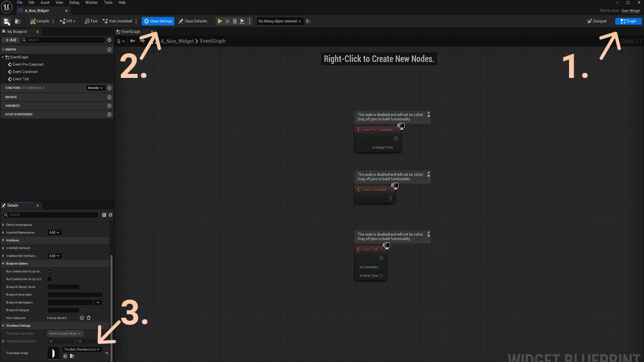The height and width of the screenshot is (362, 644).
Task: Open the functions Override dropdown
Action: 95,88
